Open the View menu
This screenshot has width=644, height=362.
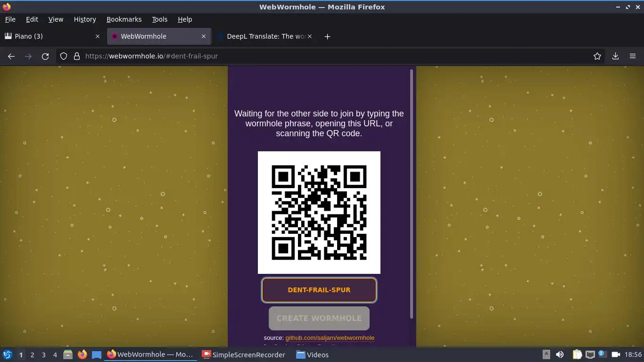pyautogui.click(x=56, y=19)
